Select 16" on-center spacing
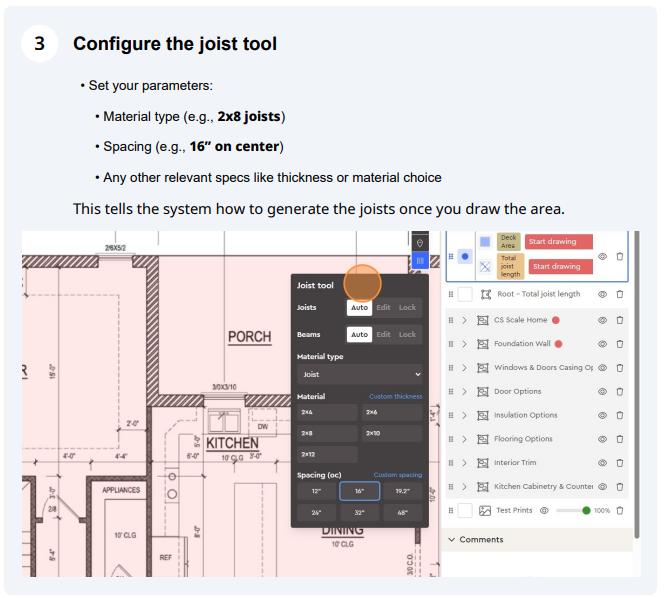This screenshot has width=665, height=598. 360,491
